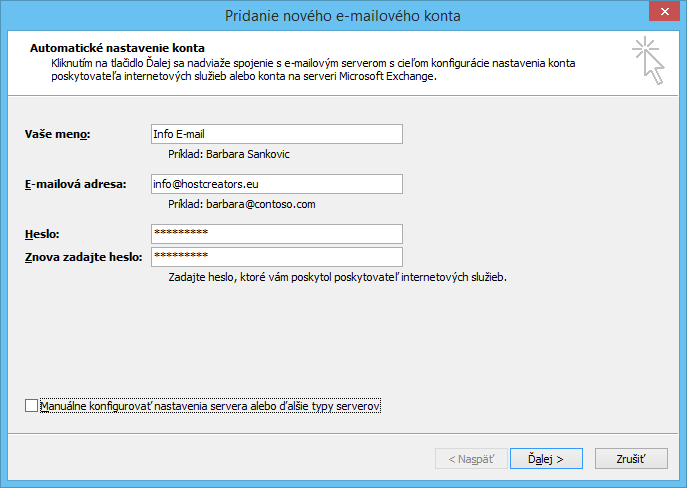The width and height of the screenshot is (687, 488).
Task: Tick the Manuálne konfigurovať nastavenia servera checkbox
Action: click(x=31, y=406)
